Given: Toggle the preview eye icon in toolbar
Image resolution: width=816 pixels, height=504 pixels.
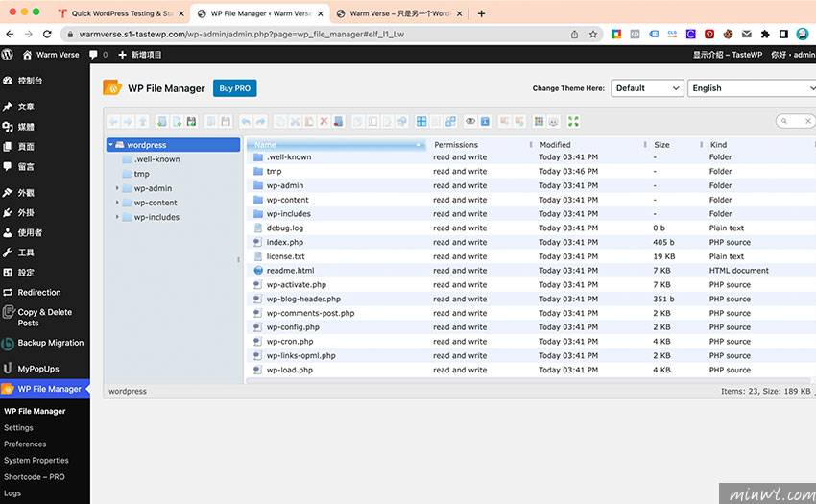Looking at the screenshot, I should 470,122.
